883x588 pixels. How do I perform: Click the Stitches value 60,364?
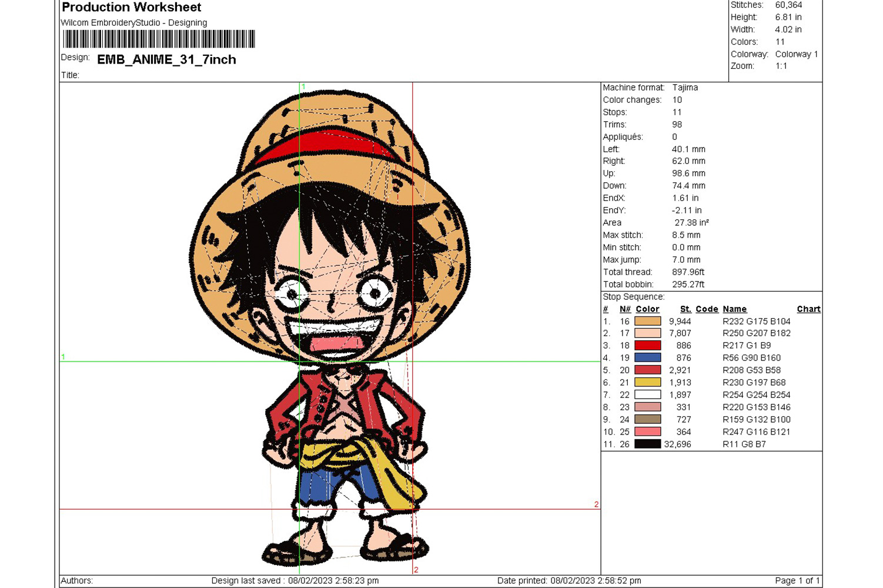pos(788,5)
